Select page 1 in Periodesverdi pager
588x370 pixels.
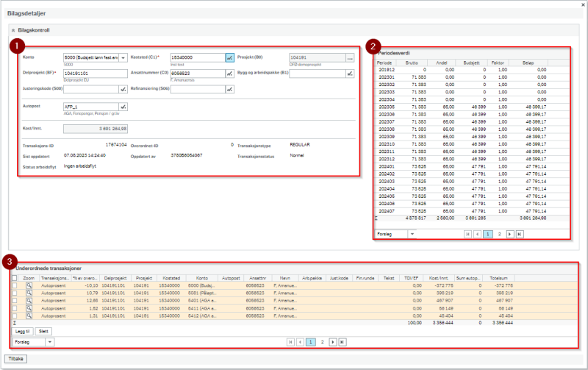488,234
